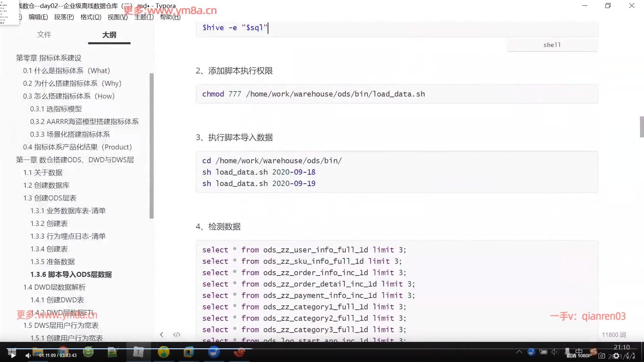Screen dimensions: 644x362
Task: Click the 11800 词 word count indicator
Action: point(613,335)
